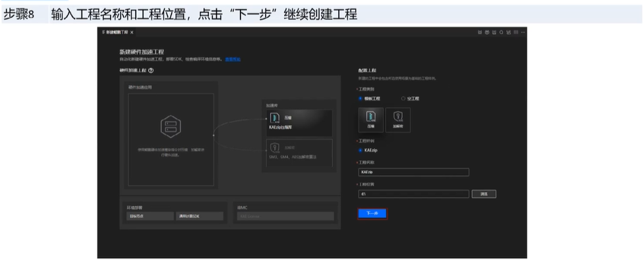Viewport: 644px width, 260px height.
Task: Click the first icon in the editor title toolbar
Action: [479, 32]
